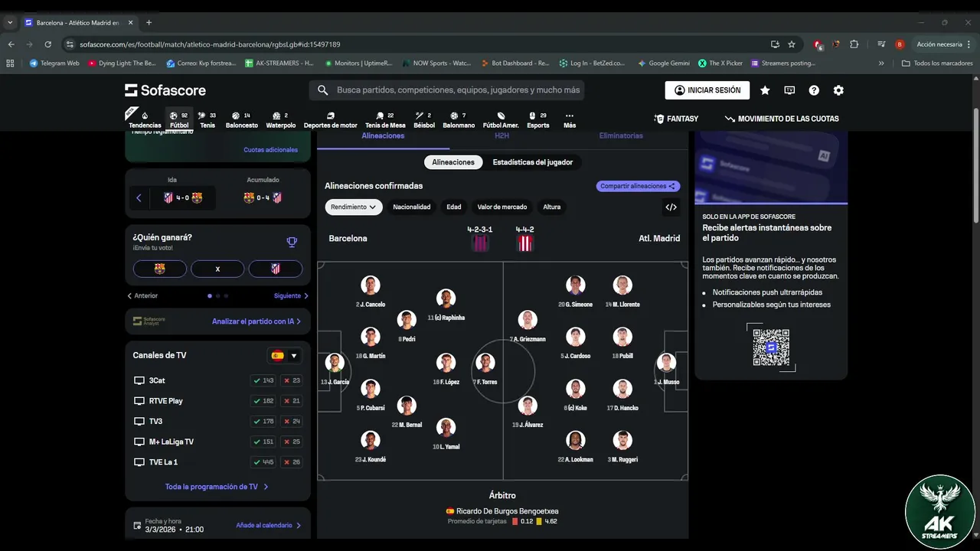Open the help question mark icon
The image size is (980, 551).
(814, 90)
